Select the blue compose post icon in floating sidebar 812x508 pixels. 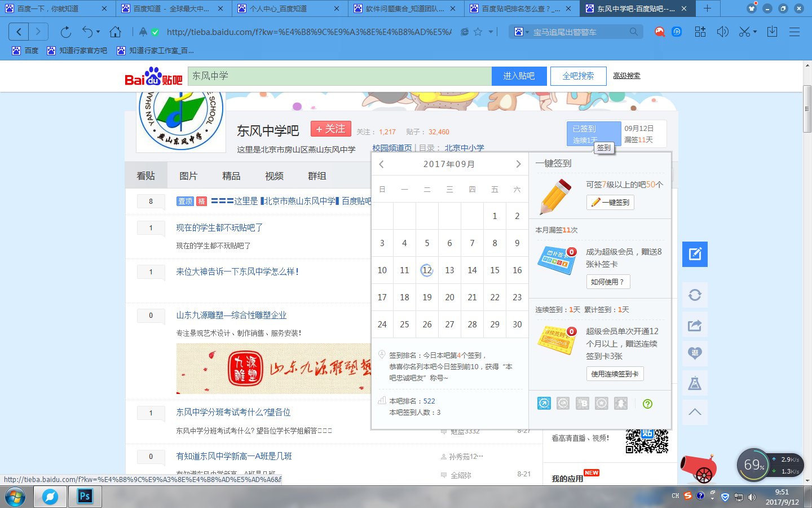[x=695, y=254]
